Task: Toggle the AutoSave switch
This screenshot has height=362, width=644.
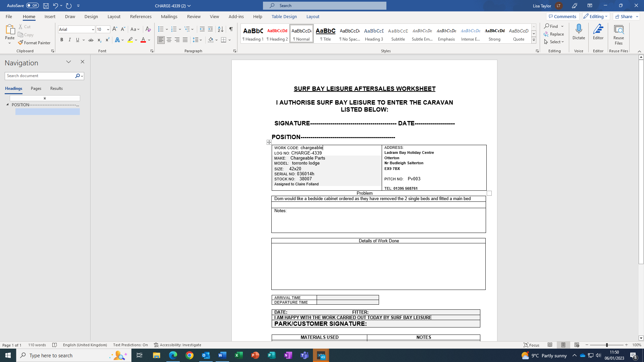Action: click(32, 5)
